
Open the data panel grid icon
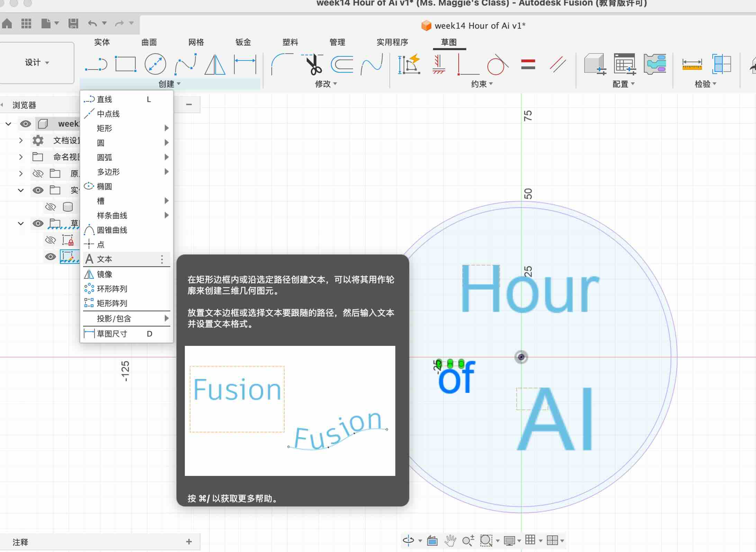point(26,24)
